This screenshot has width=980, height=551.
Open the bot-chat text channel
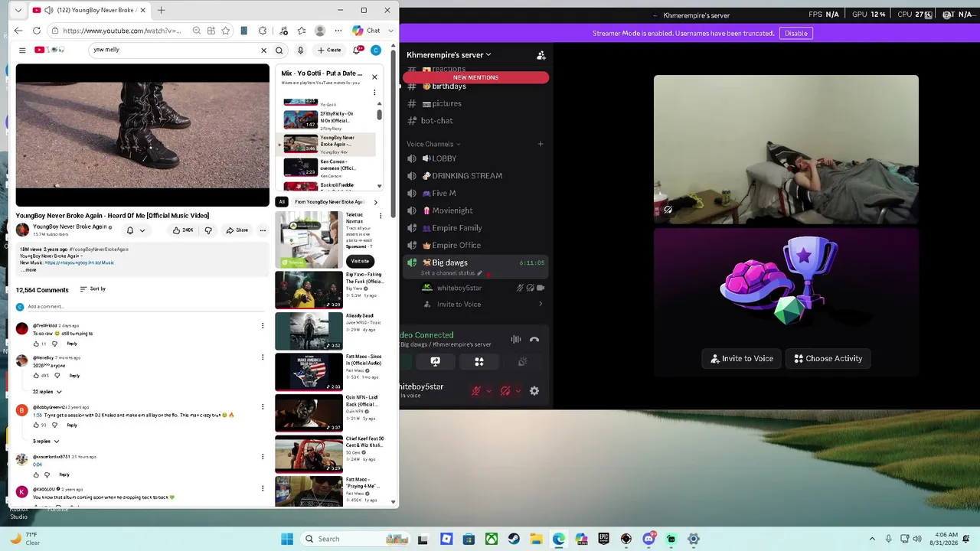click(x=436, y=121)
